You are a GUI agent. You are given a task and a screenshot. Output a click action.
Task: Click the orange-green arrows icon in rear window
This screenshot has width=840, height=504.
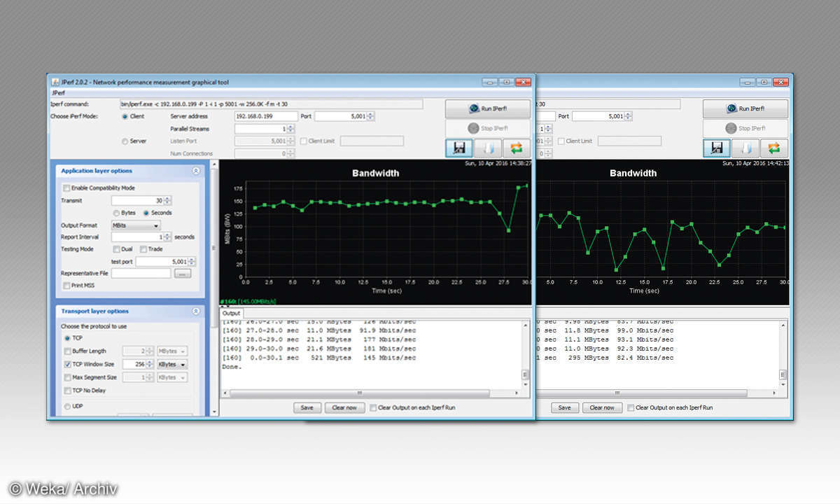[x=774, y=148]
